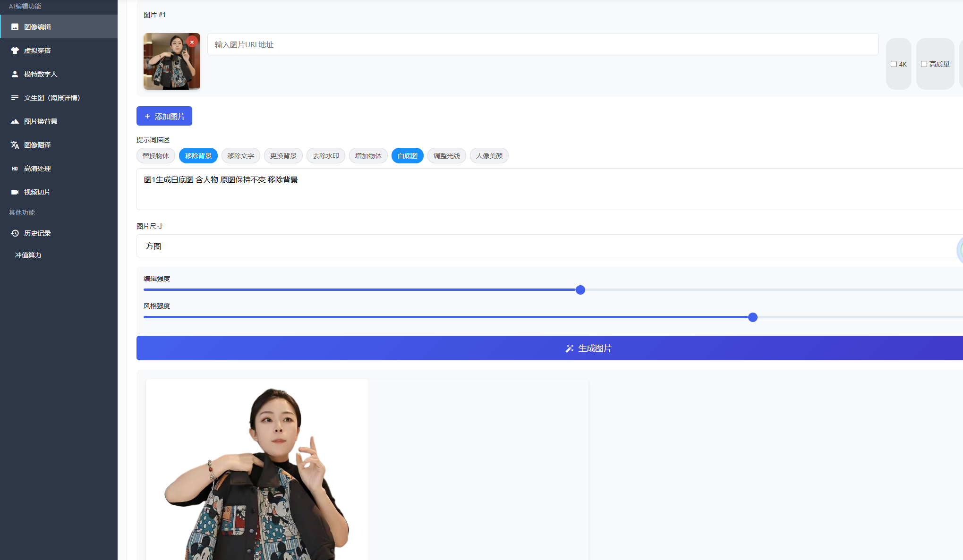Remove uploaded image with red X
Image resolution: width=963 pixels, height=560 pixels.
point(192,42)
